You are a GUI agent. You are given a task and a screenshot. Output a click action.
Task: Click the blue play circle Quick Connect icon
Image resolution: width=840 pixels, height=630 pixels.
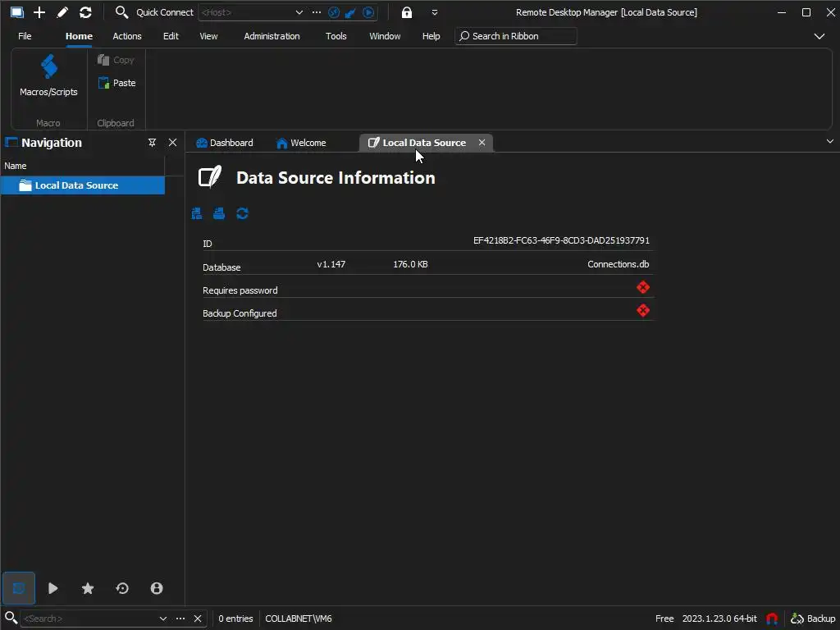[x=368, y=12]
